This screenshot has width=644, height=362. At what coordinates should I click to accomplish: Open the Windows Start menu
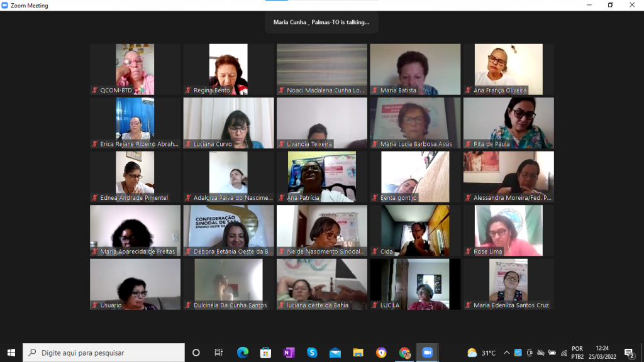click(x=11, y=353)
